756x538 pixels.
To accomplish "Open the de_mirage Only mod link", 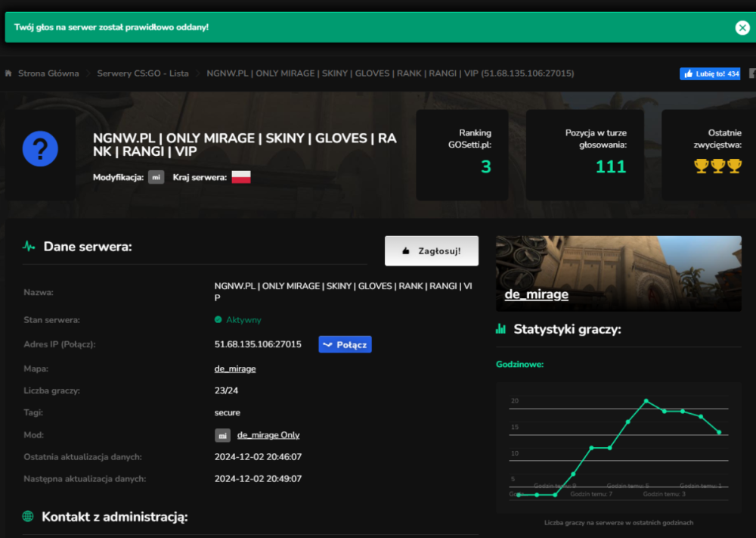I will pos(268,435).
